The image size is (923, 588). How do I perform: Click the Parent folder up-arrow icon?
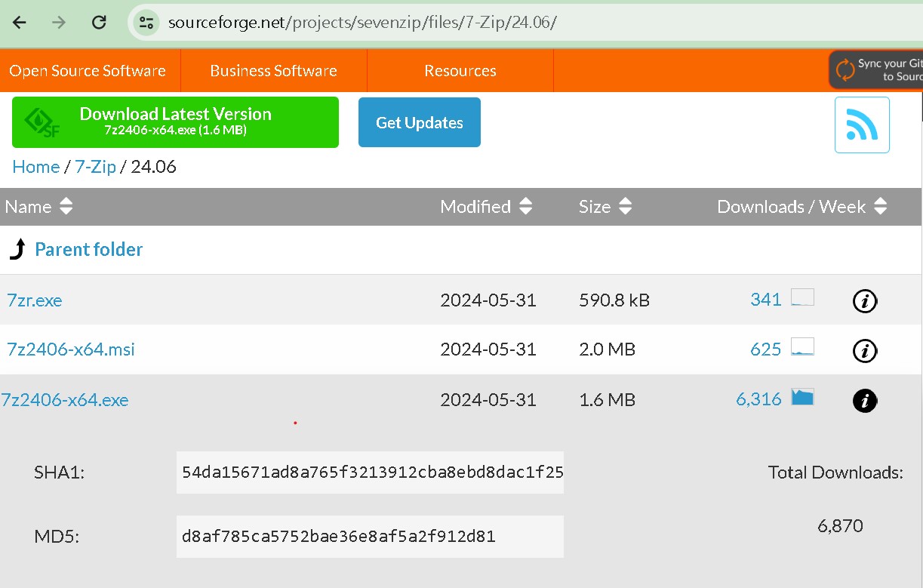point(17,249)
